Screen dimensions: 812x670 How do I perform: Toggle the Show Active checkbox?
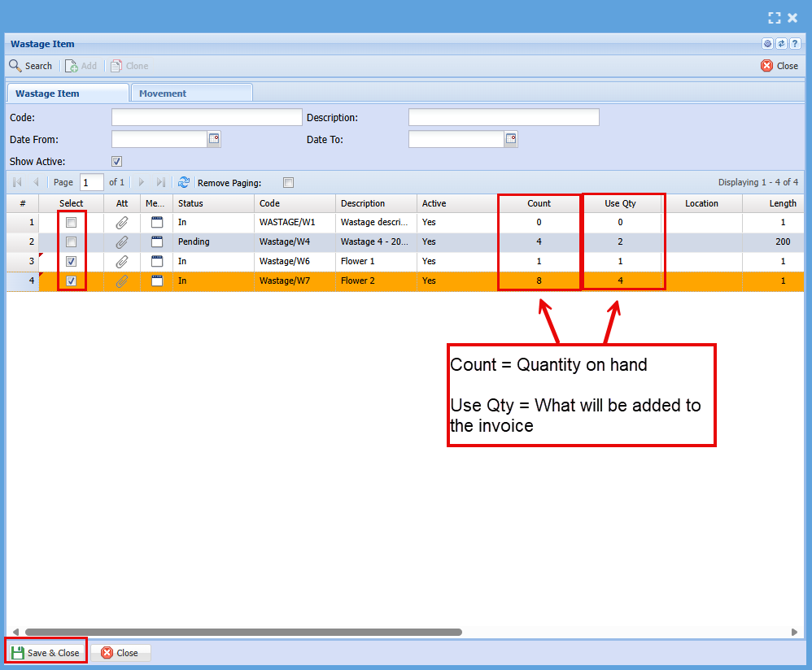(x=116, y=162)
